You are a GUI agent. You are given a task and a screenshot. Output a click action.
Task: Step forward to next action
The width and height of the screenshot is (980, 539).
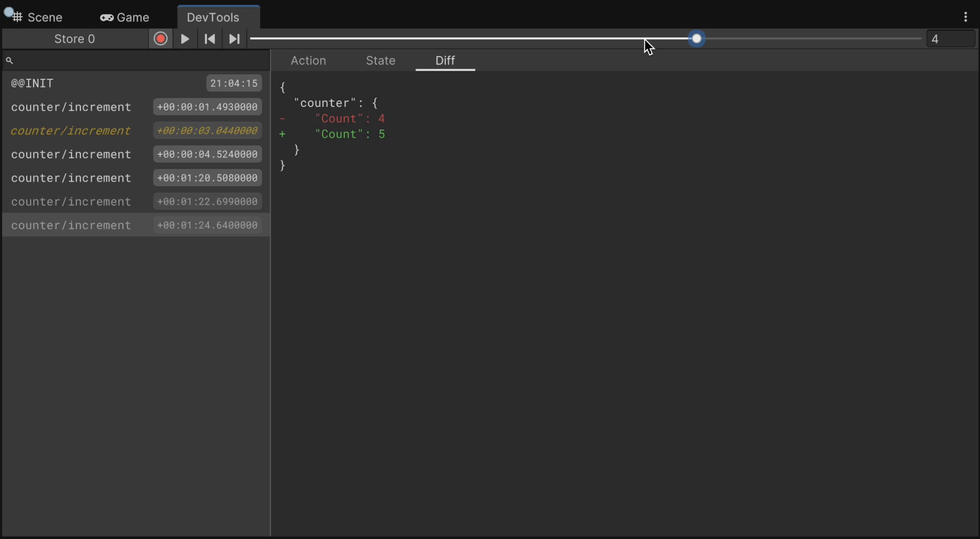tap(234, 39)
